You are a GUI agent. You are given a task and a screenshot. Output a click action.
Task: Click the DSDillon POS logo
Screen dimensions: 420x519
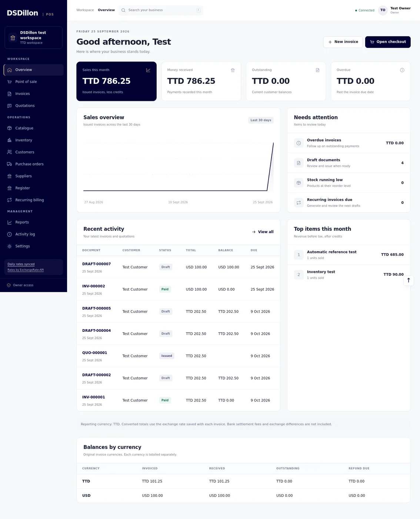point(30,13)
